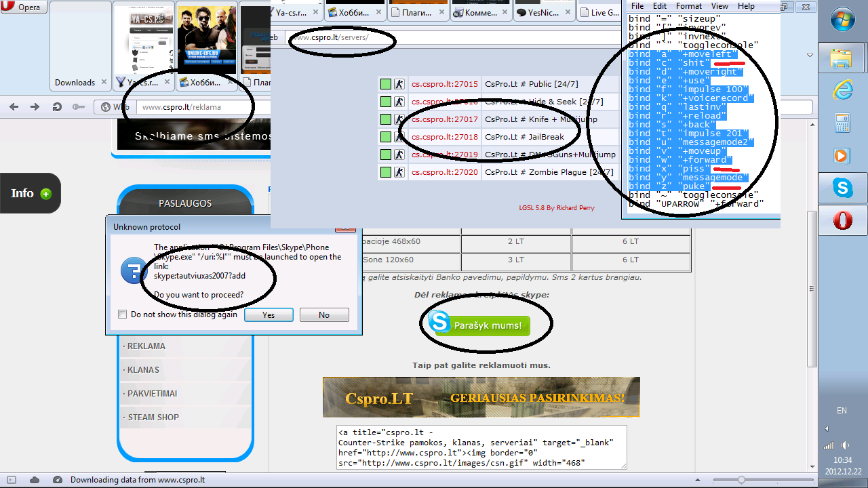The image size is (868, 488).
Task: Close the Downloads tab
Action: [104, 83]
